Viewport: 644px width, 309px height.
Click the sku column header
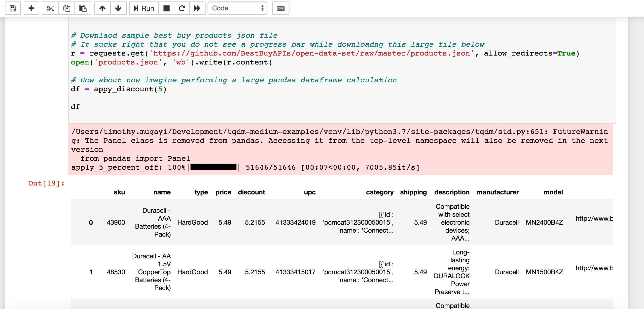click(119, 192)
